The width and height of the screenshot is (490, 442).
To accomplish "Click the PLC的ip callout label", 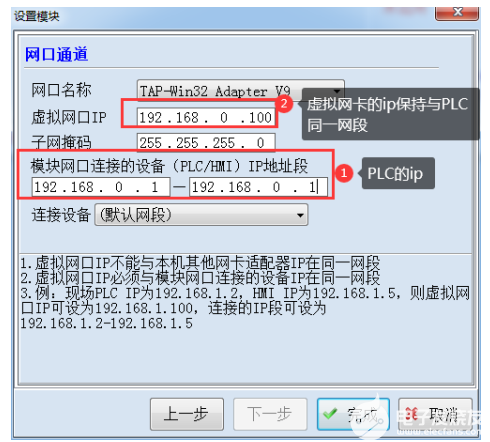I will (x=398, y=173).
